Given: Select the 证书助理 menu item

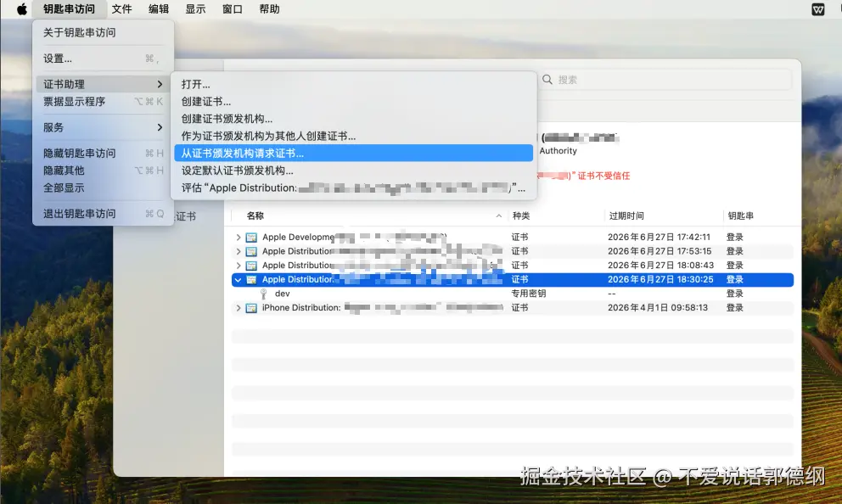Looking at the screenshot, I should [103, 84].
